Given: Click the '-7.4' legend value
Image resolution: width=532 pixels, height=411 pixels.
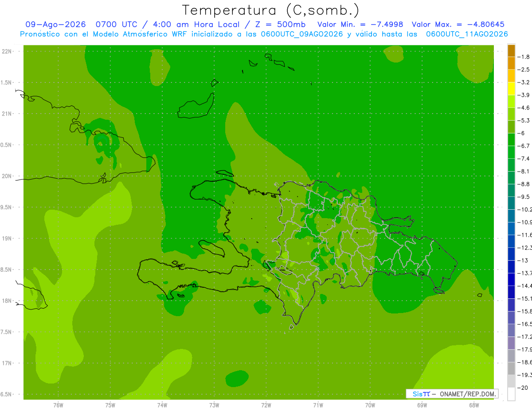Looking at the screenshot, I should (524, 159).
